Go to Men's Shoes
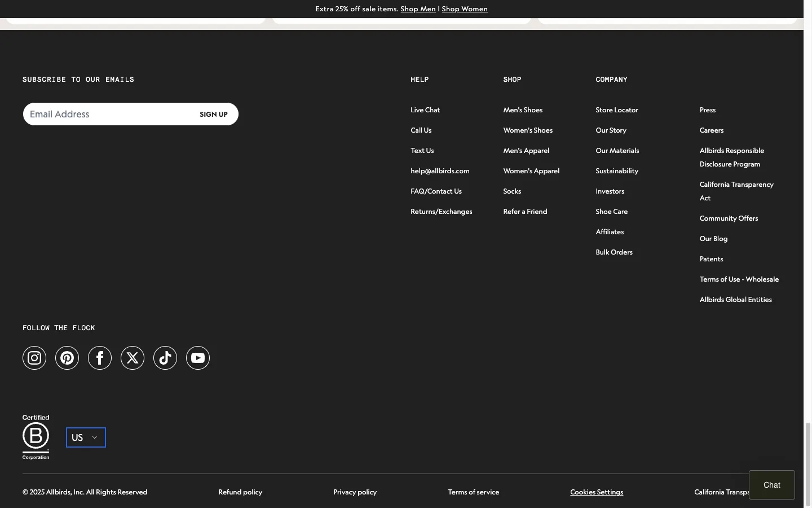Viewport: 812px width, 508px height. [523, 110]
